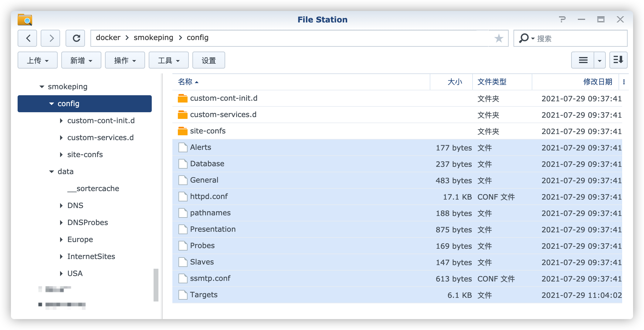Viewport: 644px width, 330px height.
Task: Open the help question mark icon
Action: click(x=562, y=20)
